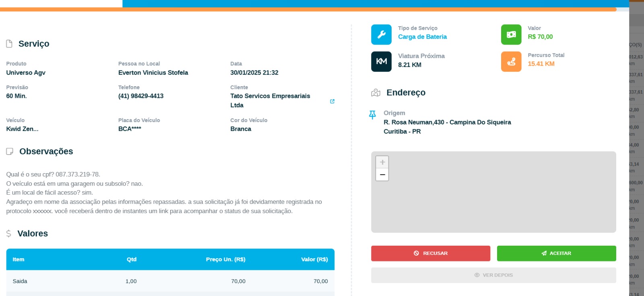Click the green money value icon
The width and height of the screenshot is (644, 296).
click(x=511, y=35)
